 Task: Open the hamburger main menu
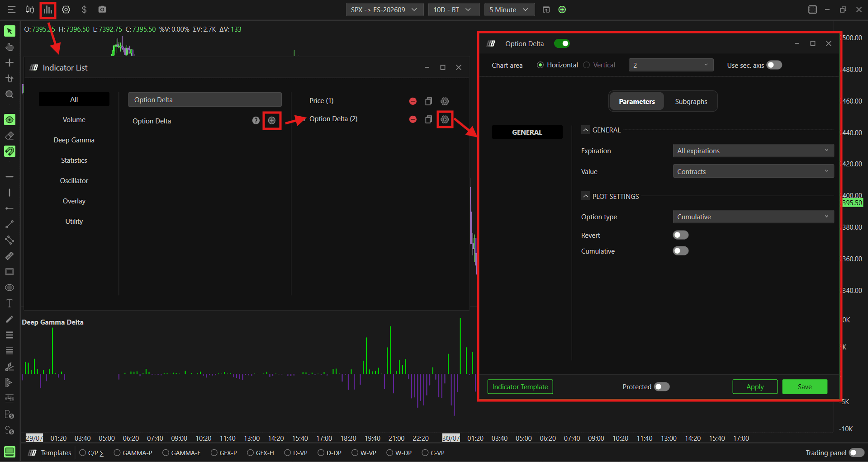tap(12, 9)
